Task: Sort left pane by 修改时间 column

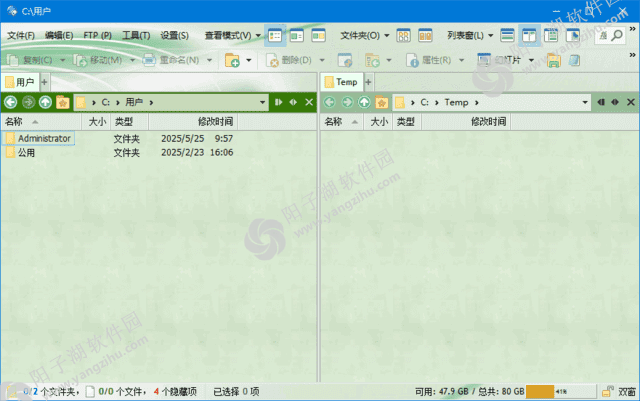Action: tap(193, 122)
